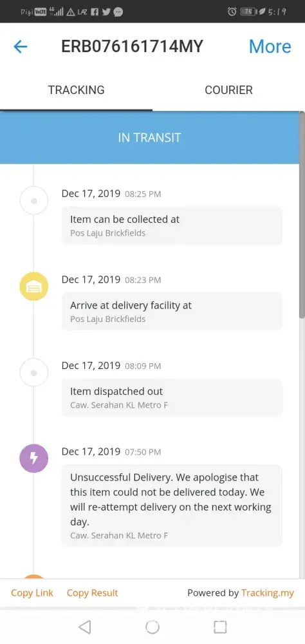Open the Tracking.my link

pyautogui.click(x=268, y=592)
